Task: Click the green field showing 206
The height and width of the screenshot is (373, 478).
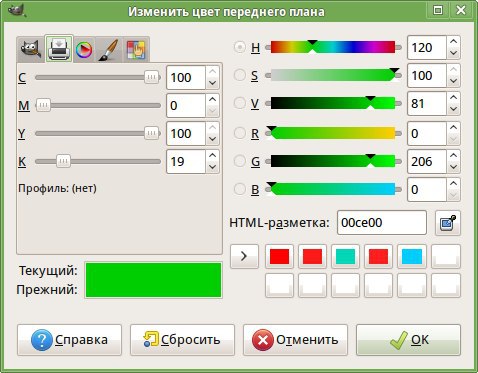Action: pos(427,161)
